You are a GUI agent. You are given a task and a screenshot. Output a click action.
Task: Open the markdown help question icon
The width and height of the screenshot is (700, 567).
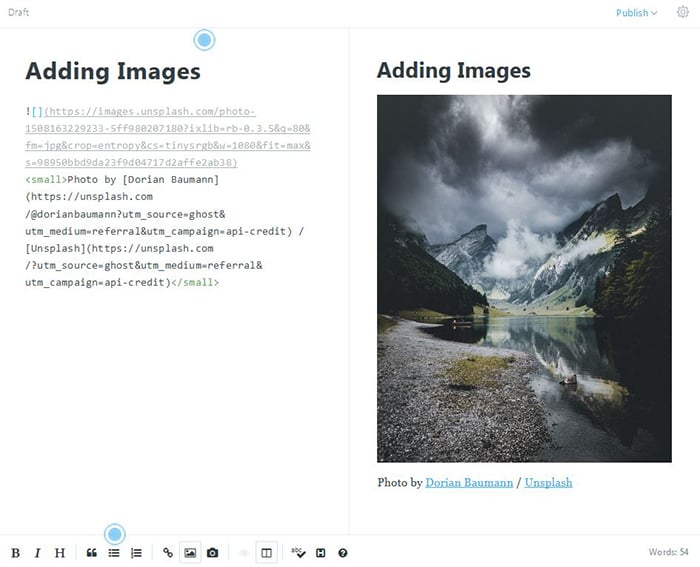[x=343, y=553]
